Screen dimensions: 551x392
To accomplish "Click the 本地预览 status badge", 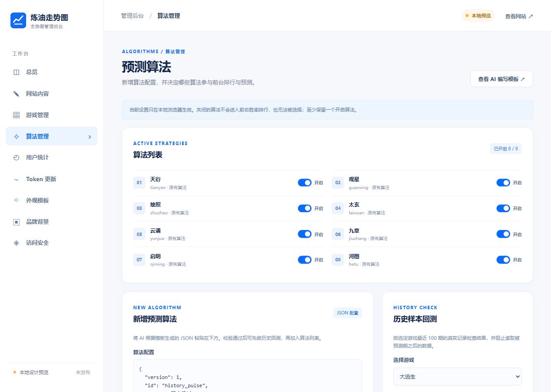I will coord(478,16).
